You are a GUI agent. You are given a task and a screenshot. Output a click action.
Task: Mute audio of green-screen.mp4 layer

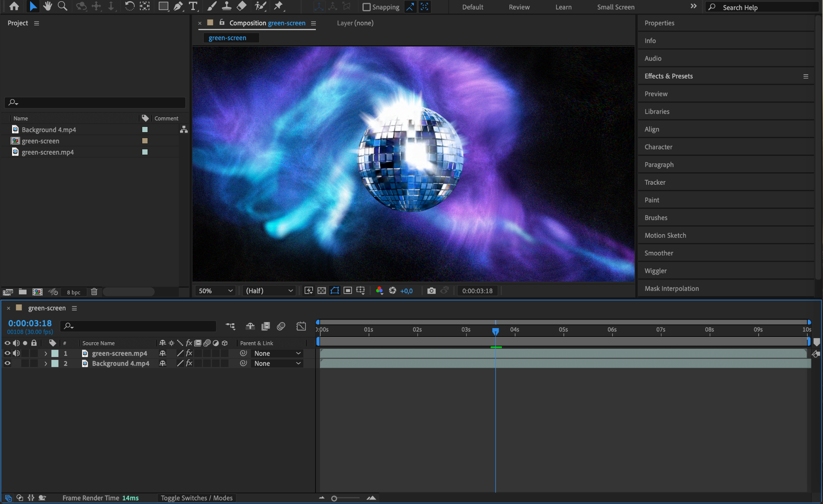[16, 353]
